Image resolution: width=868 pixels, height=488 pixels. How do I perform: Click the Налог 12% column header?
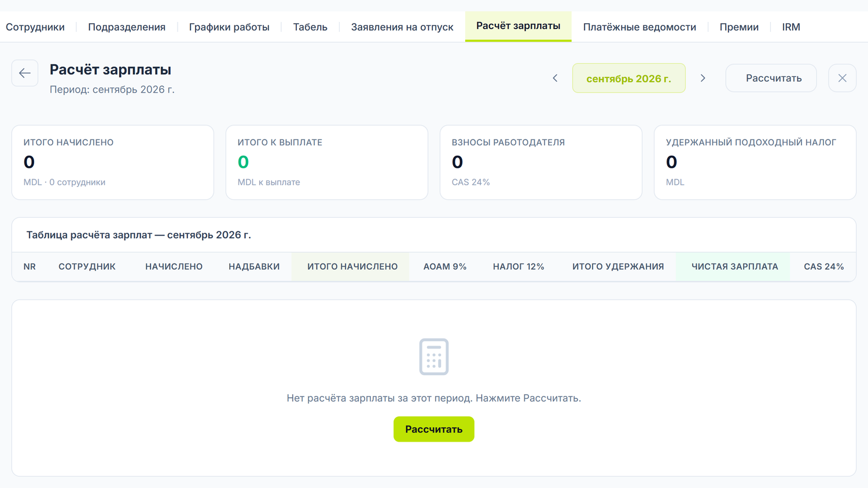point(518,267)
